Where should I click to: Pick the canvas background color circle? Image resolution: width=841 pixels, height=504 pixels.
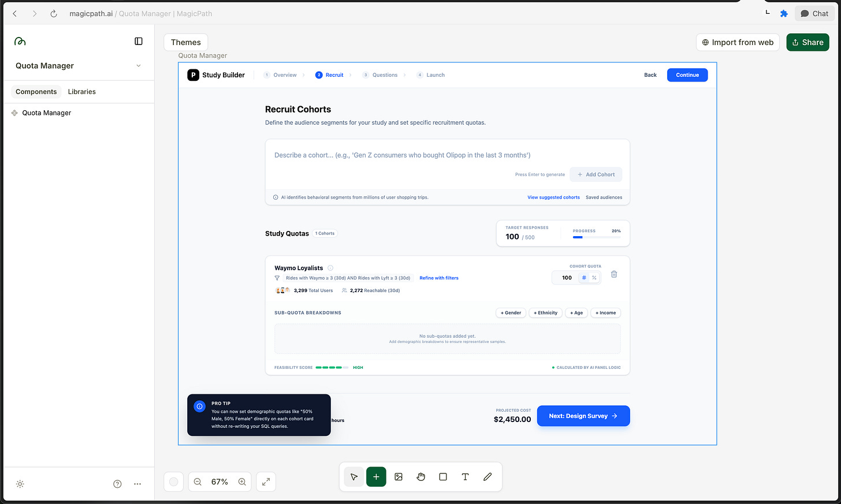click(174, 481)
